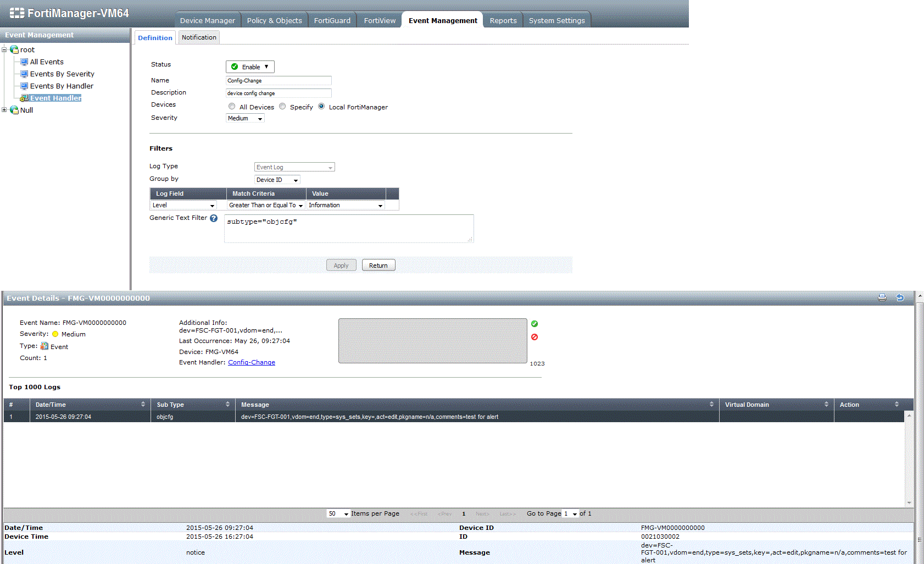Image resolution: width=924 pixels, height=564 pixels.
Task: Select the log row dated 2015-05-26 09:27:04
Action: click(454, 417)
